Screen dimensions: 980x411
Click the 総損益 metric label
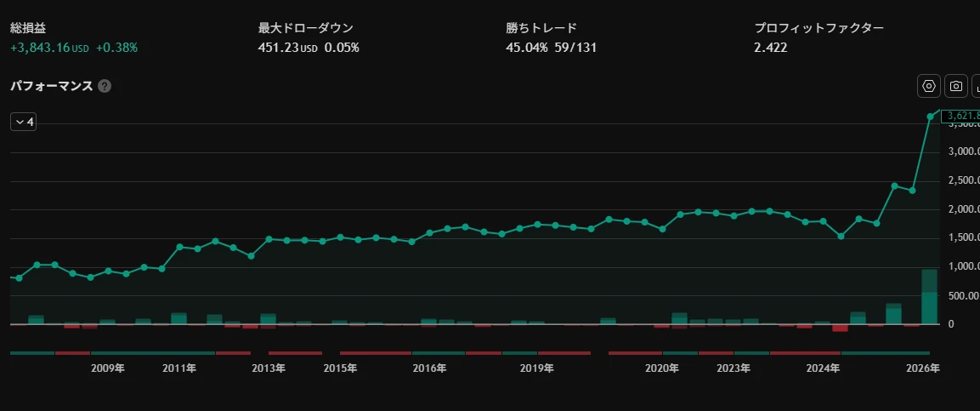tap(28, 28)
